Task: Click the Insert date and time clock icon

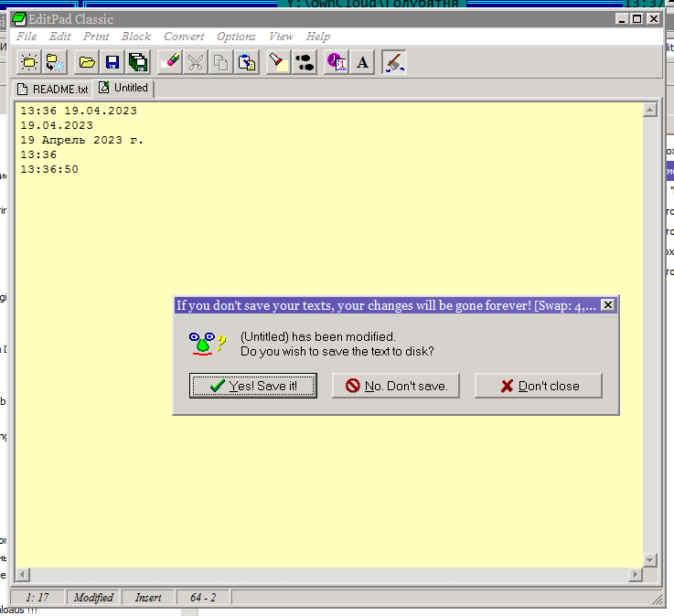Action: click(337, 62)
